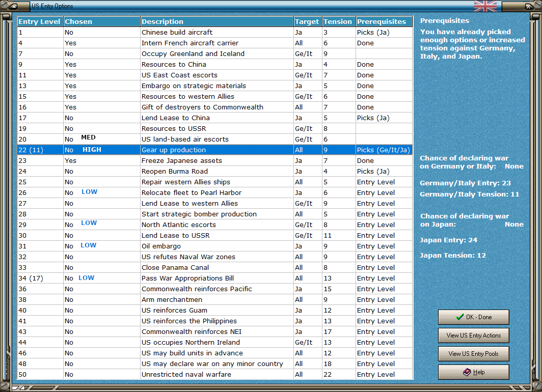Screen dimensions: 542x392
Task: Select 'Resources to western Allies' row
Action: click(215, 96)
